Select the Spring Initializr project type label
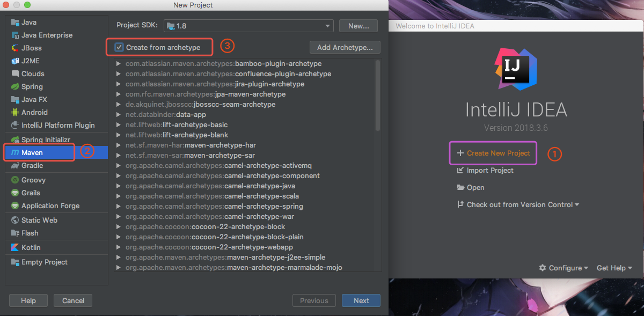Screen dimensions: 644x316 tap(46, 139)
